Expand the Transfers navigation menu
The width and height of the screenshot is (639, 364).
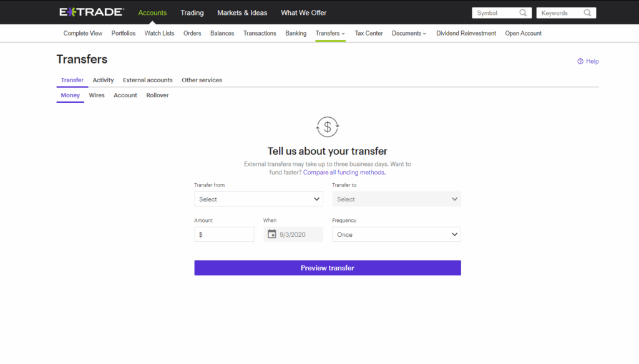tap(330, 34)
